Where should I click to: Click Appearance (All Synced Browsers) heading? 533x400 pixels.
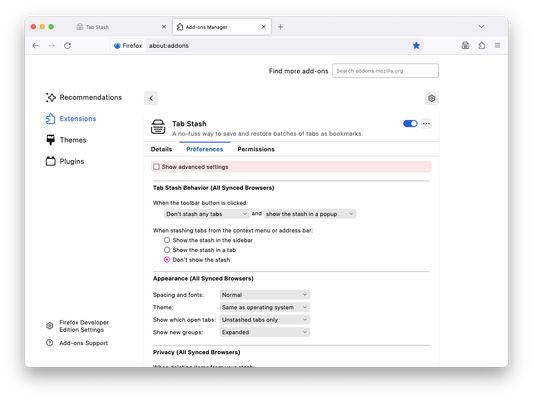point(203,278)
